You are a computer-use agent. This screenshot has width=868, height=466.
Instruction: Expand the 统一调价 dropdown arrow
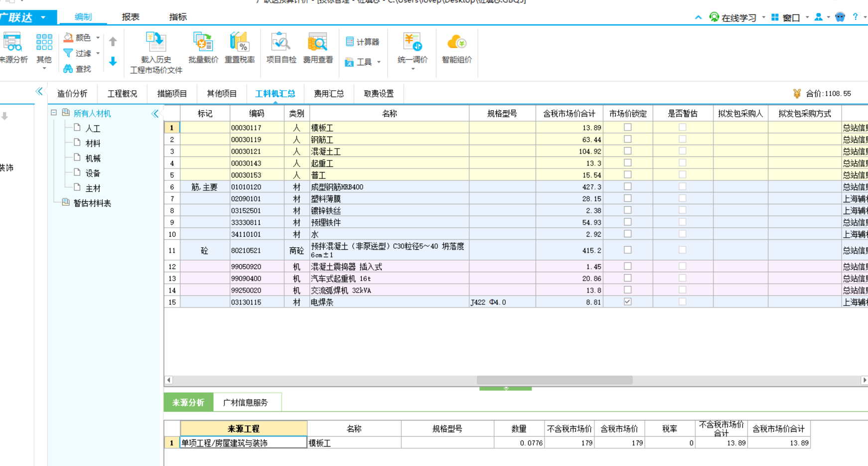(x=413, y=69)
